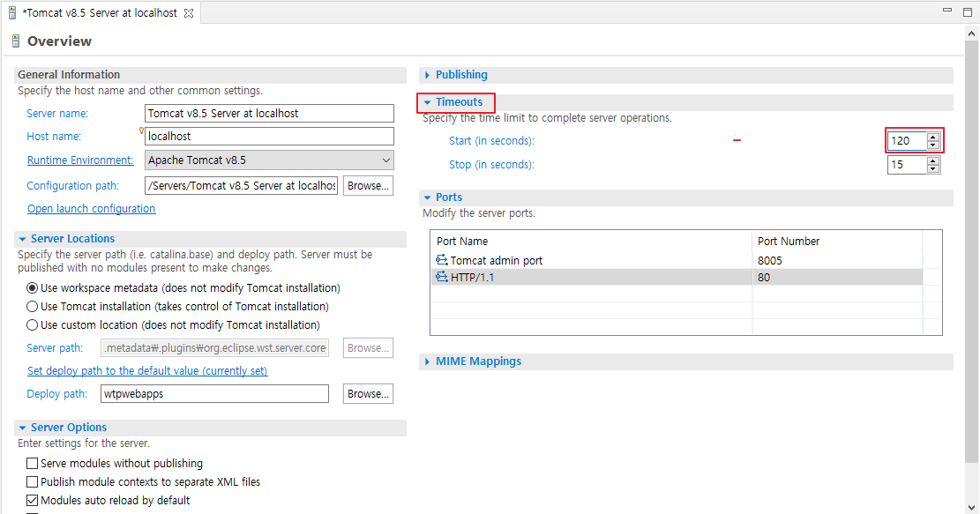This screenshot has height=514, width=980.
Task: Decrease the Stop timeout seconds
Action: click(x=933, y=168)
